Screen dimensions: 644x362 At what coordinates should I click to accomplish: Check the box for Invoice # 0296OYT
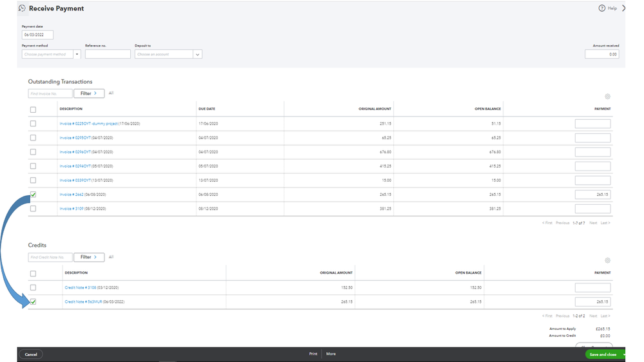33,152
